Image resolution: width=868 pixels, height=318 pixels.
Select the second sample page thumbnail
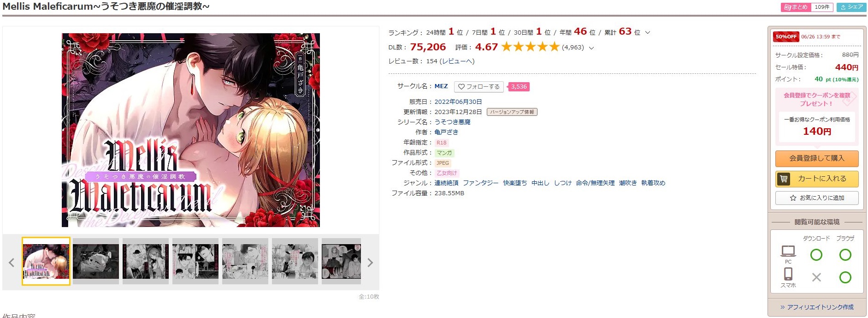[96, 261]
